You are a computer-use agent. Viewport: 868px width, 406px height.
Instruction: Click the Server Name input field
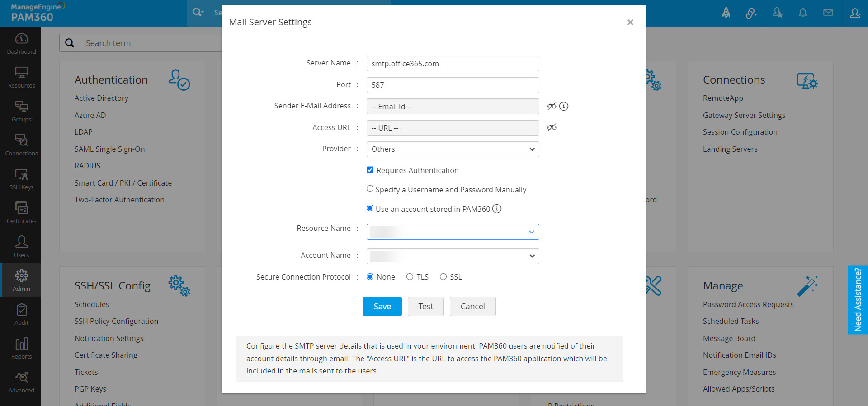453,64
